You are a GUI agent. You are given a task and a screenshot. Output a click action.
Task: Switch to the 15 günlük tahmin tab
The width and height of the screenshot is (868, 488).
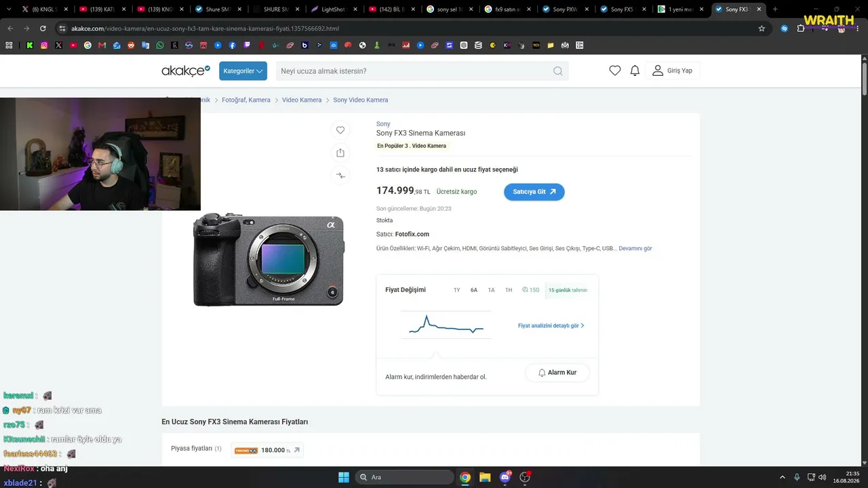568,290
